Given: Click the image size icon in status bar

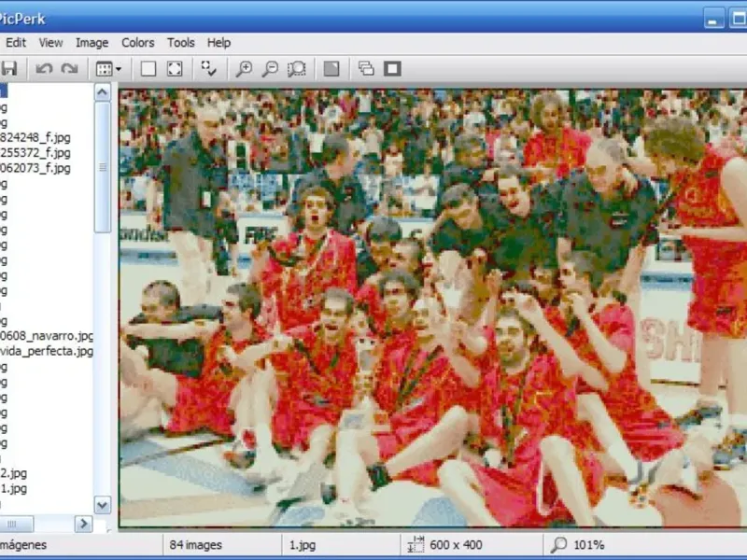Looking at the screenshot, I should tap(416, 544).
